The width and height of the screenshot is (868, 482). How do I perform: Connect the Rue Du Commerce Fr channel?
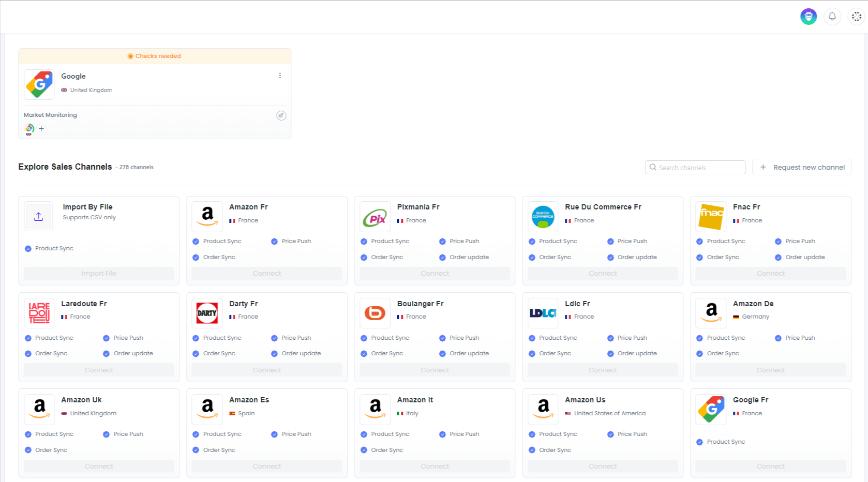[x=603, y=273]
